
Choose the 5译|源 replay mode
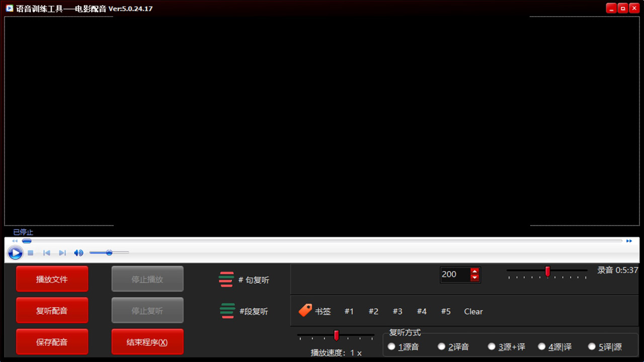coord(592,346)
